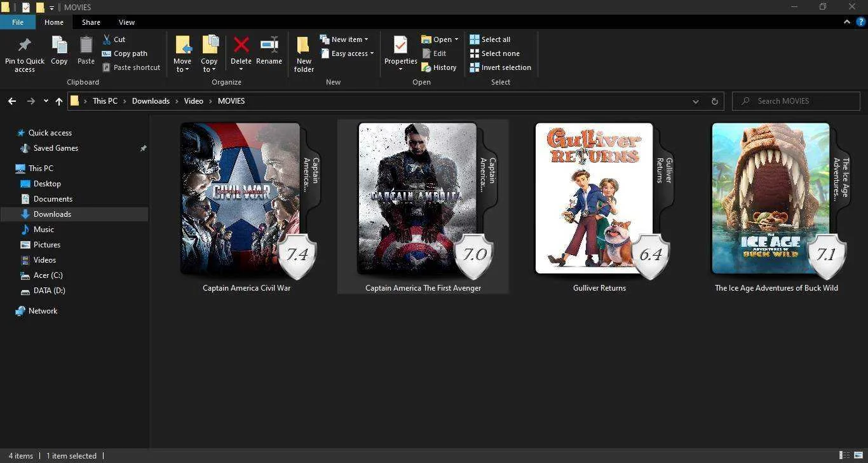The width and height of the screenshot is (868, 463).
Task: Click the Cut scissors command
Action: click(114, 39)
